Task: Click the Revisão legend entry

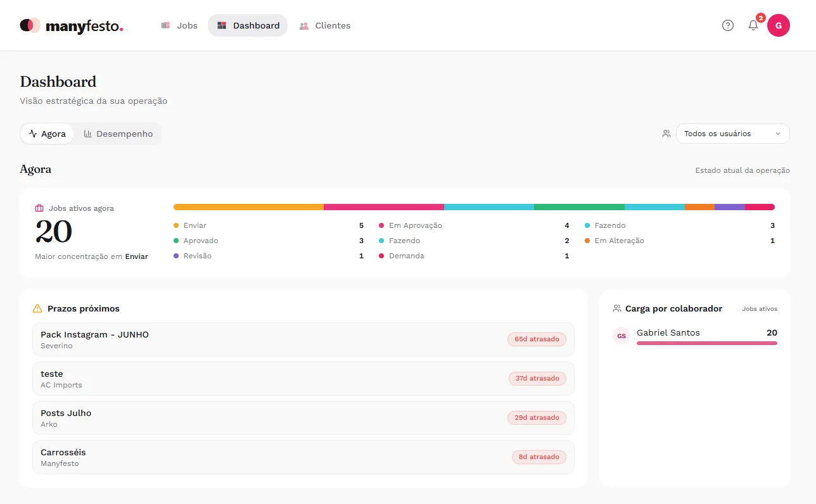Action: click(269, 256)
